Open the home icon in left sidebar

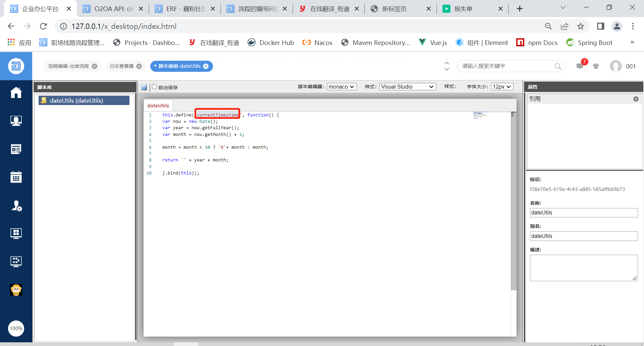(16, 93)
